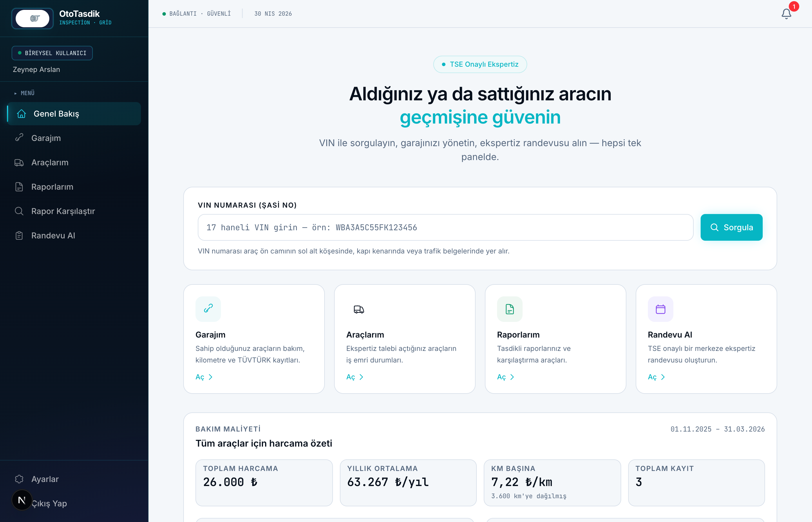Click the Raporlarım card document icon

(x=510, y=309)
